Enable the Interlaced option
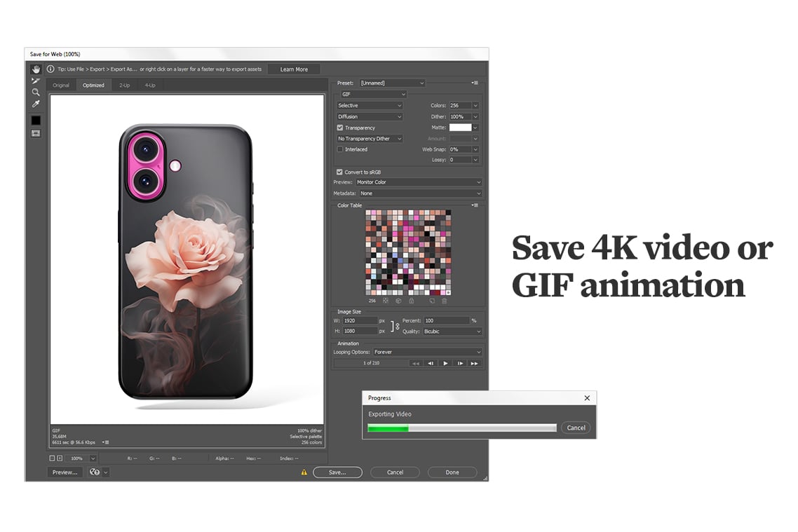This screenshot has width=798, height=532. click(341, 149)
